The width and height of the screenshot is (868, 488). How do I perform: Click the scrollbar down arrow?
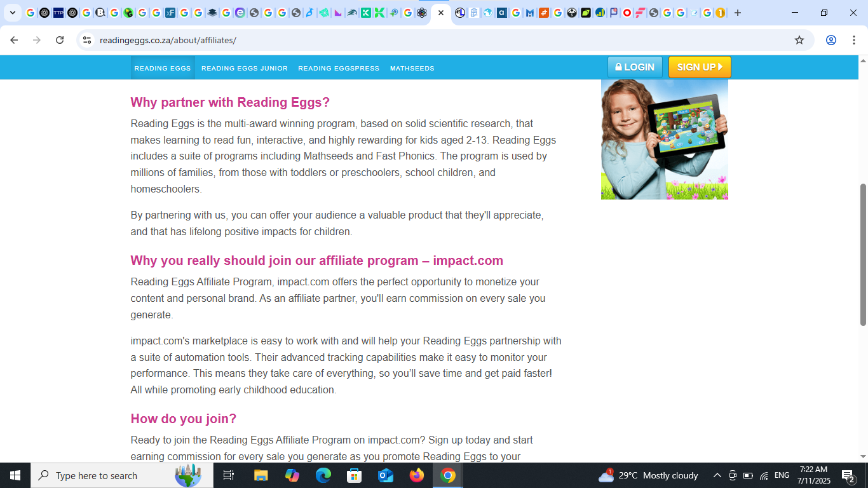(x=863, y=456)
